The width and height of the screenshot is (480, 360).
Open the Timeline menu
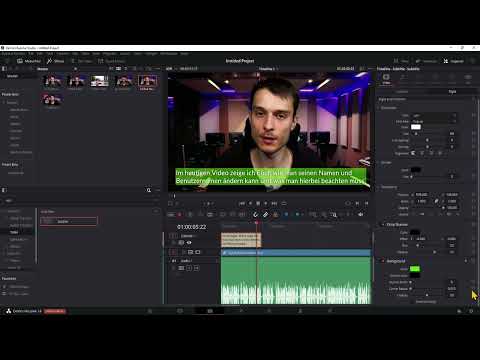click(62, 53)
